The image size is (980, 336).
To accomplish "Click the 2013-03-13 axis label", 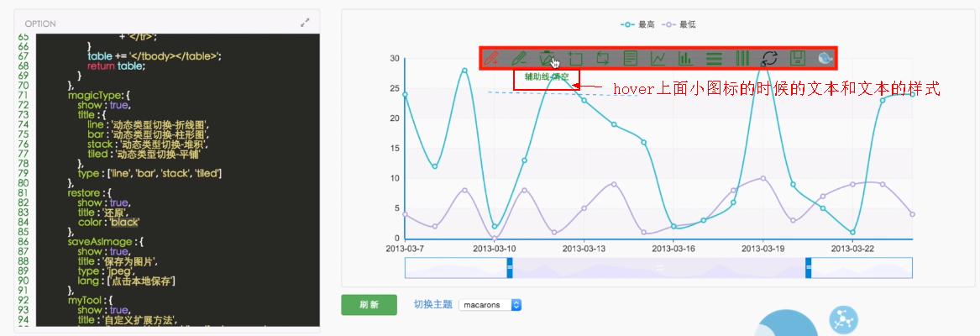I will (583, 249).
